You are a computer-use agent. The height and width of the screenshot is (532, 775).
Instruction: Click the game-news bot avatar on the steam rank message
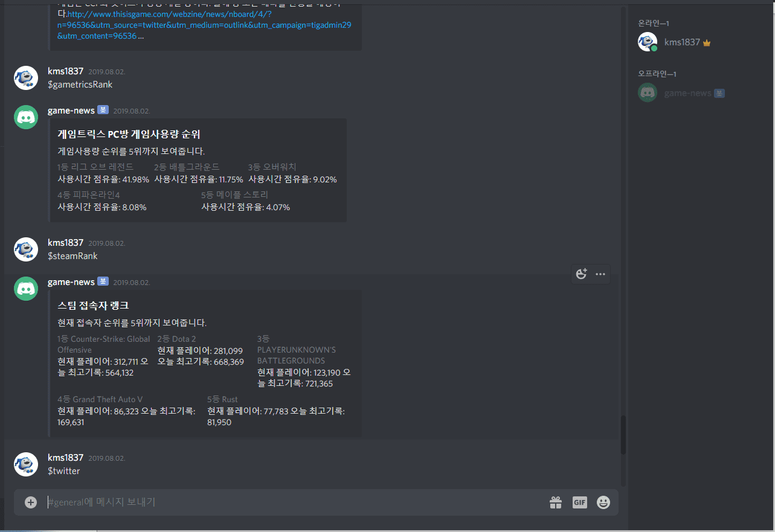26,289
